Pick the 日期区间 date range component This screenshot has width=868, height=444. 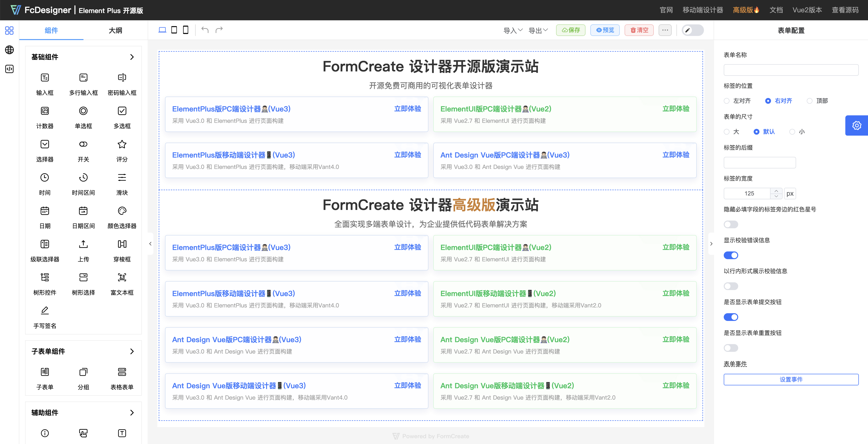(x=83, y=218)
